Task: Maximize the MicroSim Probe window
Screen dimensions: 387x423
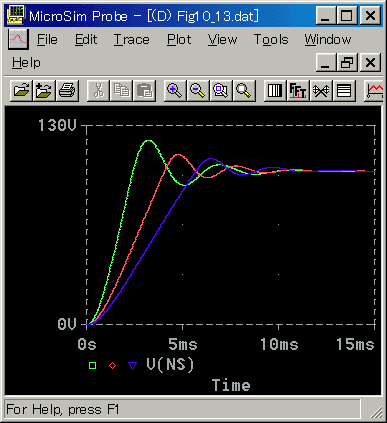Action: pos(347,15)
